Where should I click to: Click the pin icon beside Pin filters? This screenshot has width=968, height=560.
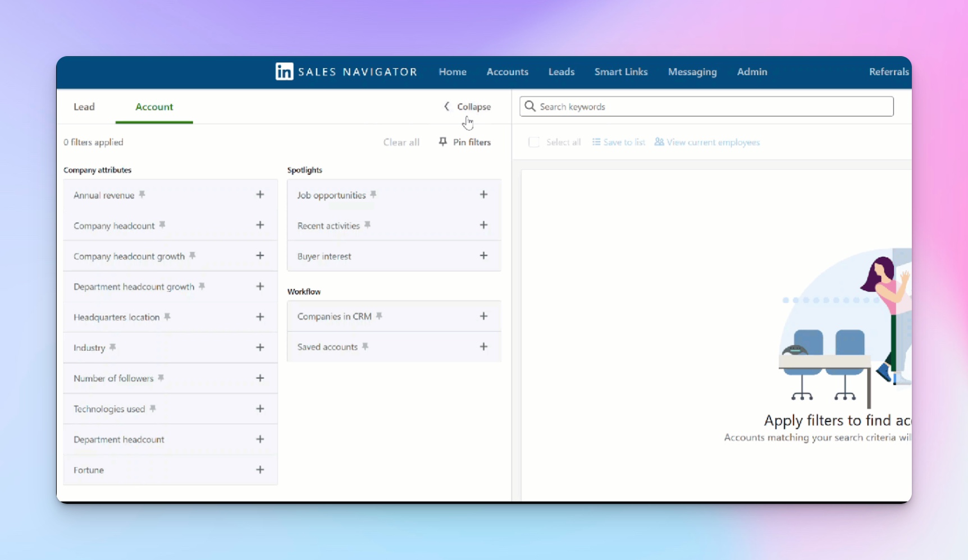(443, 141)
